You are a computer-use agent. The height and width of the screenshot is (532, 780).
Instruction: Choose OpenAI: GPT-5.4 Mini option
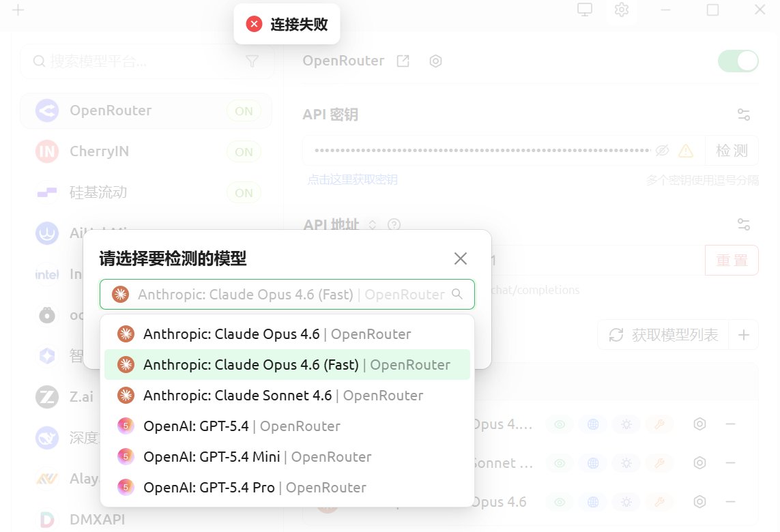(287, 457)
